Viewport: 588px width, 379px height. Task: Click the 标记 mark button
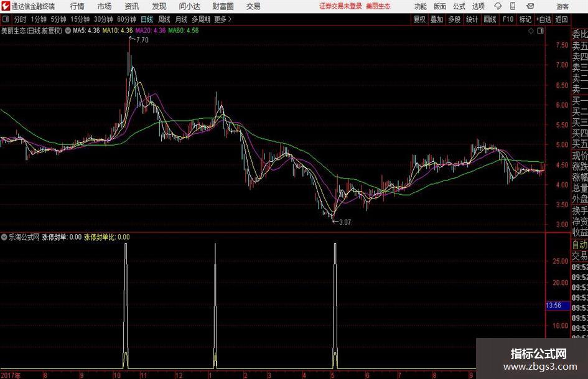pyautogui.click(x=525, y=19)
